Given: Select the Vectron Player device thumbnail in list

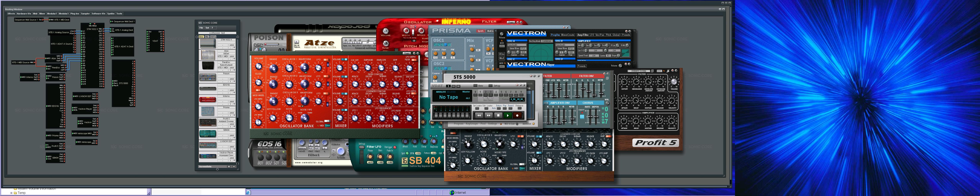Looking at the screenshot, I should tap(208, 156).
